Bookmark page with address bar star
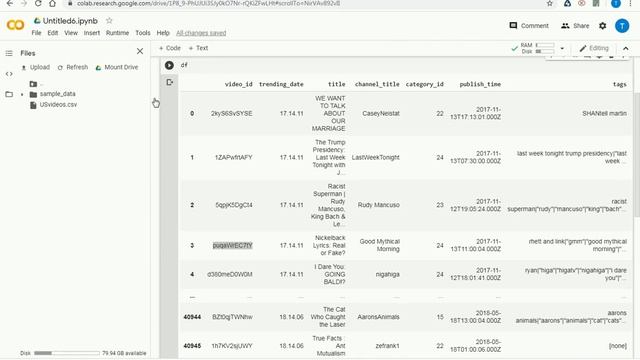The height and width of the screenshot is (360, 640). (549, 3)
